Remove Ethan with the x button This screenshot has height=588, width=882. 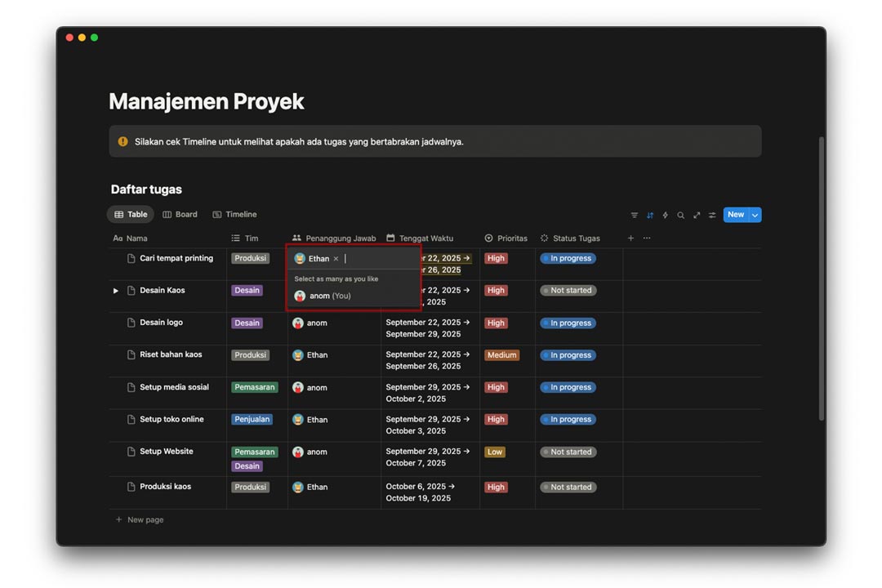click(336, 259)
